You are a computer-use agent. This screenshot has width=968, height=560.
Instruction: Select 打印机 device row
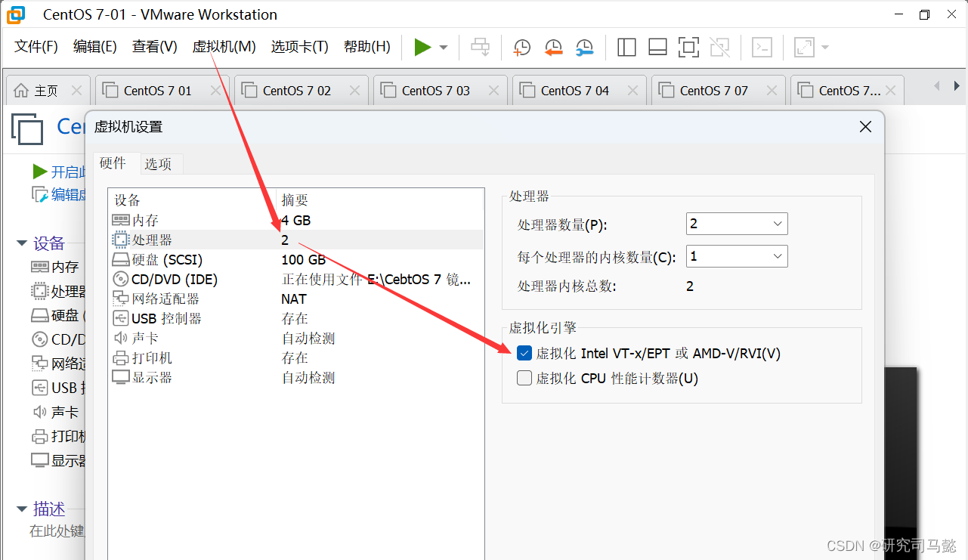[295, 358]
